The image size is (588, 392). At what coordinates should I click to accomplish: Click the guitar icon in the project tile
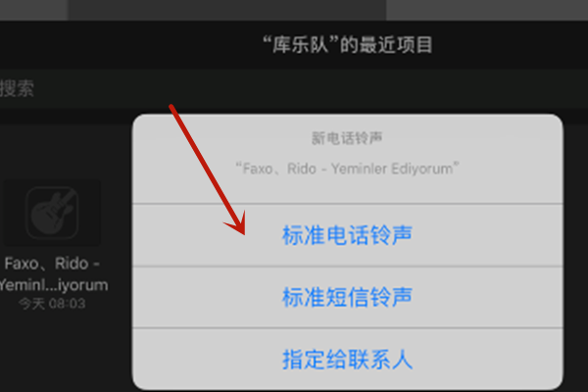(52, 213)
